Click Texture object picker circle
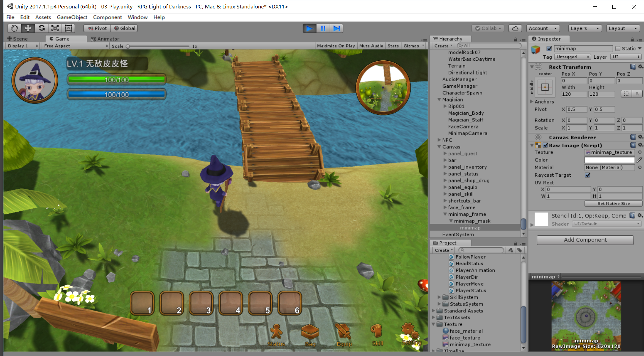The width and height of the screenshot is (644, 356). [640, 152]
